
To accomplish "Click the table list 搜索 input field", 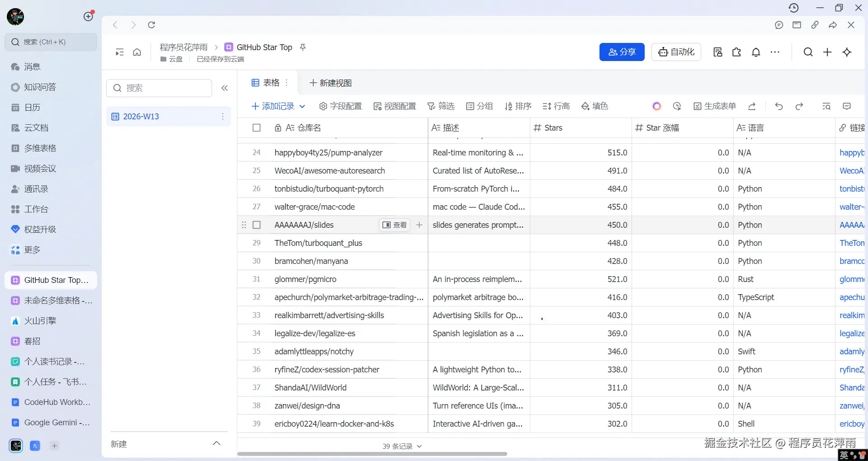I will pos(159,88).
